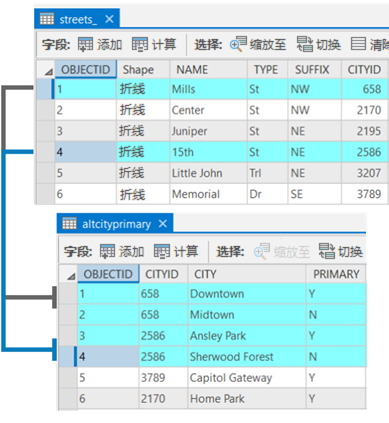
Task: Sort by OBJECTID header in streets_ table
Action: coord(86,69)
